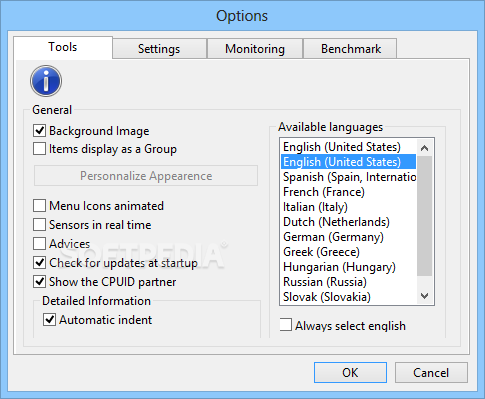Image resolution: width=485 pixels, height=399 pixels.
Task: Click the language list scroll-down arrow
Action: (424, 296)
